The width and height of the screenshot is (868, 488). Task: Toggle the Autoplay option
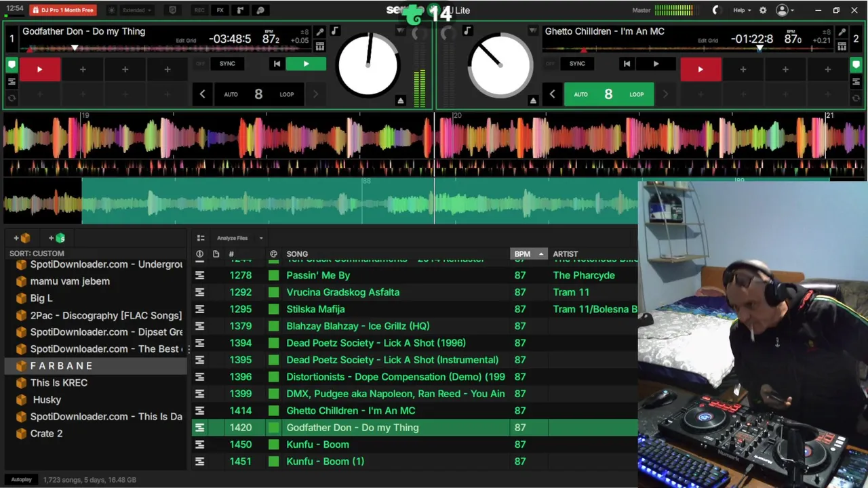(21, 480)
